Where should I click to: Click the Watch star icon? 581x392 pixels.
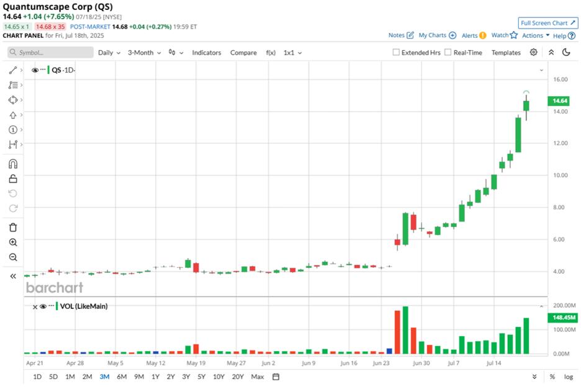pyautogui.click(x=513, y=35)
